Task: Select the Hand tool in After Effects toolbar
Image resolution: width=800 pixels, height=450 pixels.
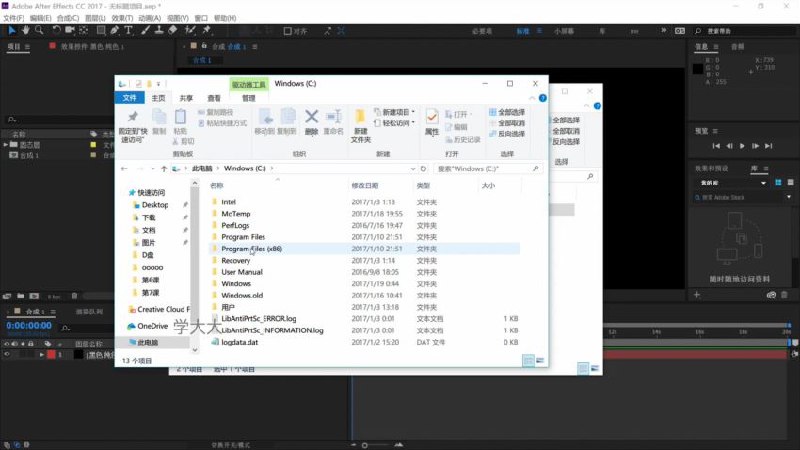Action: coord(26,31)
